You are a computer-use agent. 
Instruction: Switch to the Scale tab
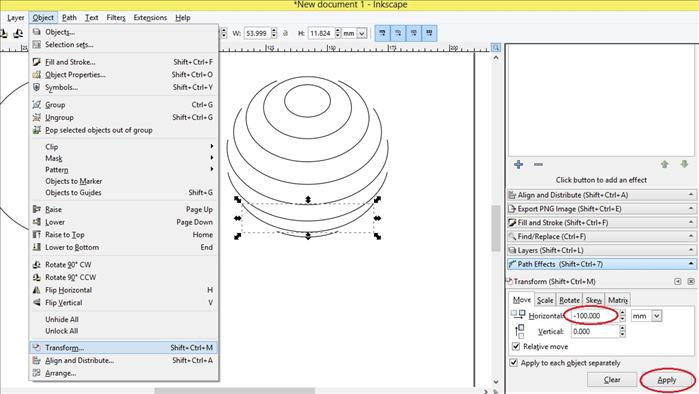pyautogui.click(x=545, y=300)
